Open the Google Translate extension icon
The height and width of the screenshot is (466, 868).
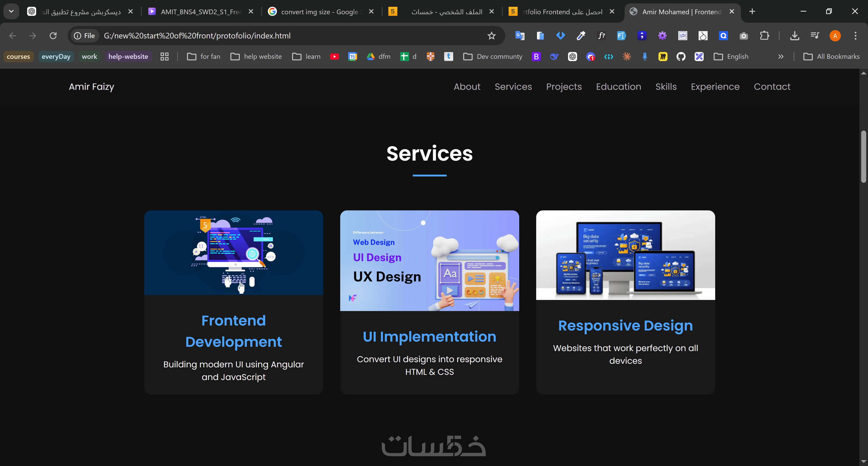coord(520,36)
